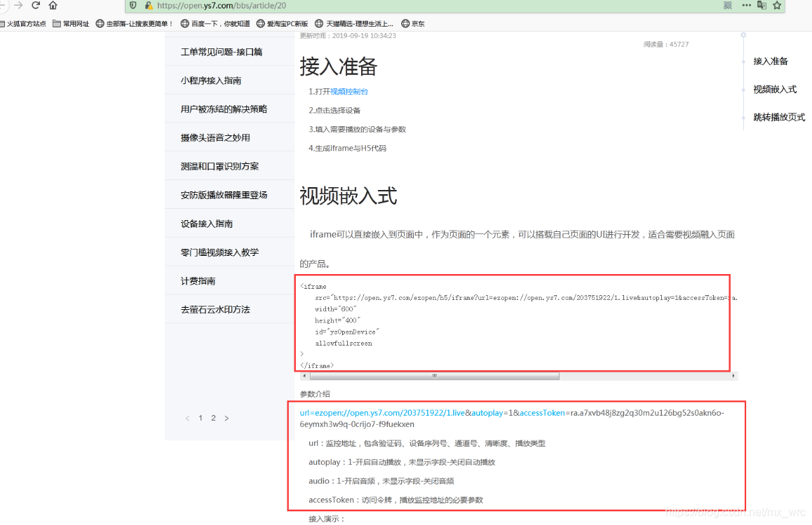
Task: Open the page actions ellipsis icon
Action: tap(745, 6)
